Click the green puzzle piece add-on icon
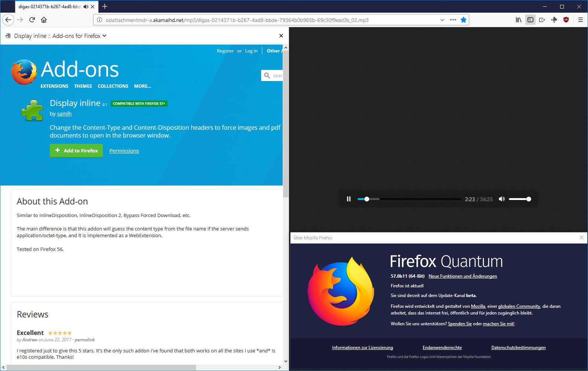Viewport: 588px width, 371px height. [x=32, y=110]
